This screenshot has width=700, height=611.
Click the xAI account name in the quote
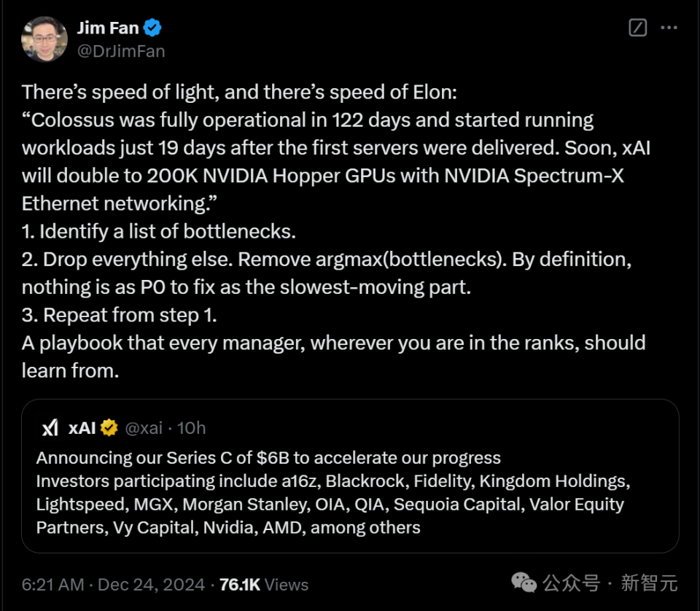tap(82, 428)
